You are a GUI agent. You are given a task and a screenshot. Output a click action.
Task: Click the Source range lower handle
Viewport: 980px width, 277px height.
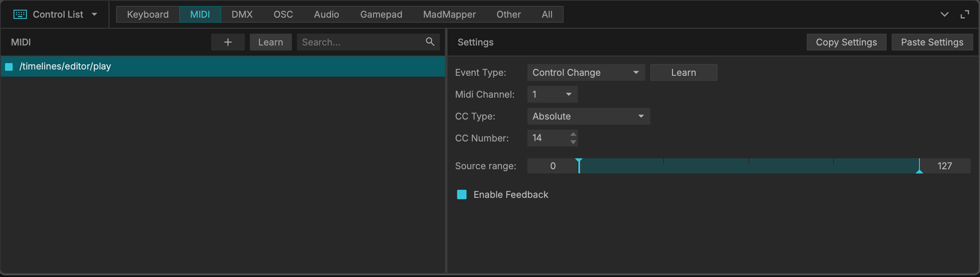[x=579, y=166]
